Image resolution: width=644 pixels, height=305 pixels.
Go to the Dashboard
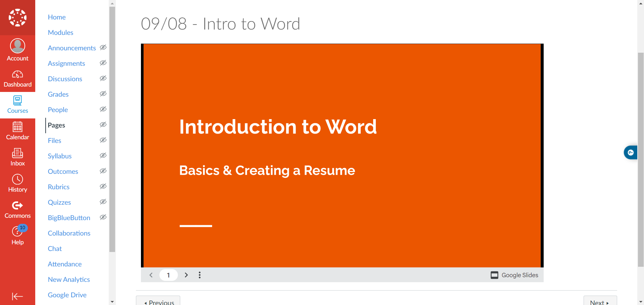pyautogui.click(x=17, y=79)
